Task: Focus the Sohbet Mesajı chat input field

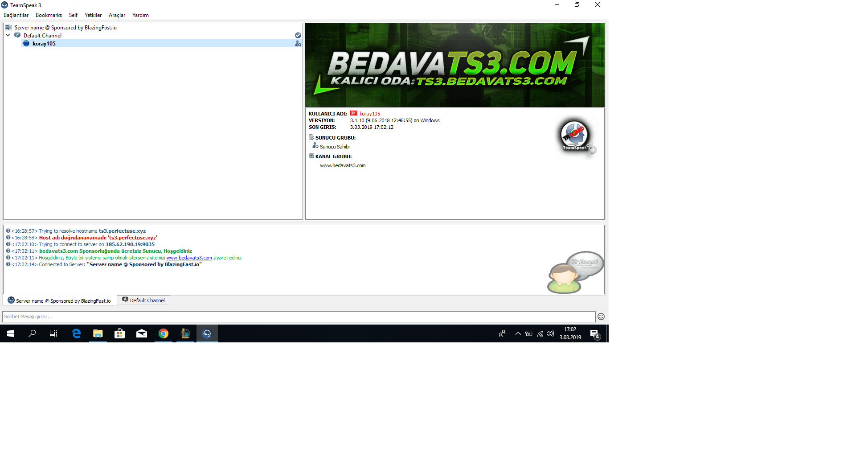Action: click(299, 317)
